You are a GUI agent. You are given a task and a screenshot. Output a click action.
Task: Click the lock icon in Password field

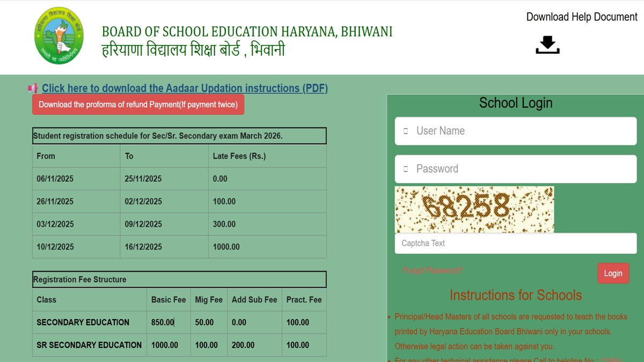(x=406, y=169)
